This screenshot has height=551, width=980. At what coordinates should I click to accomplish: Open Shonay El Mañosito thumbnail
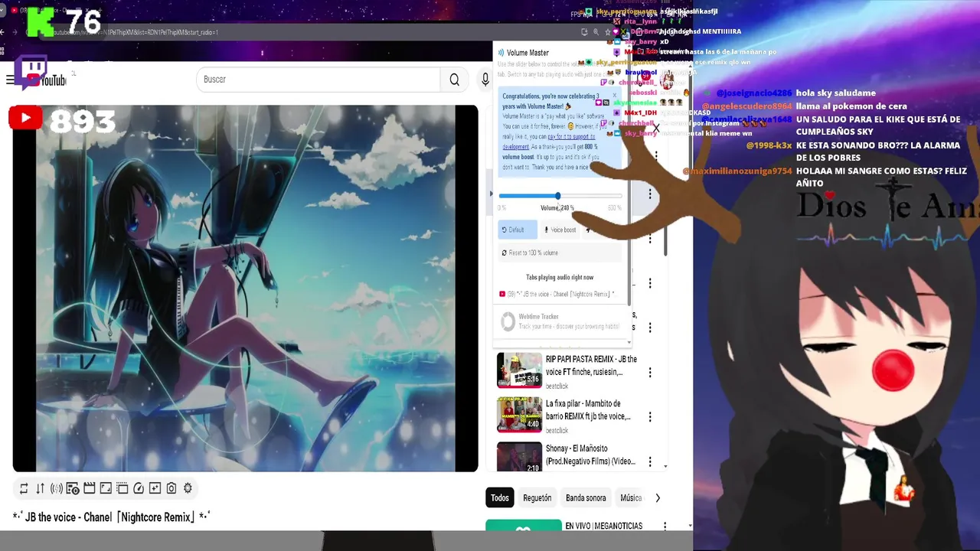[519, 457]
